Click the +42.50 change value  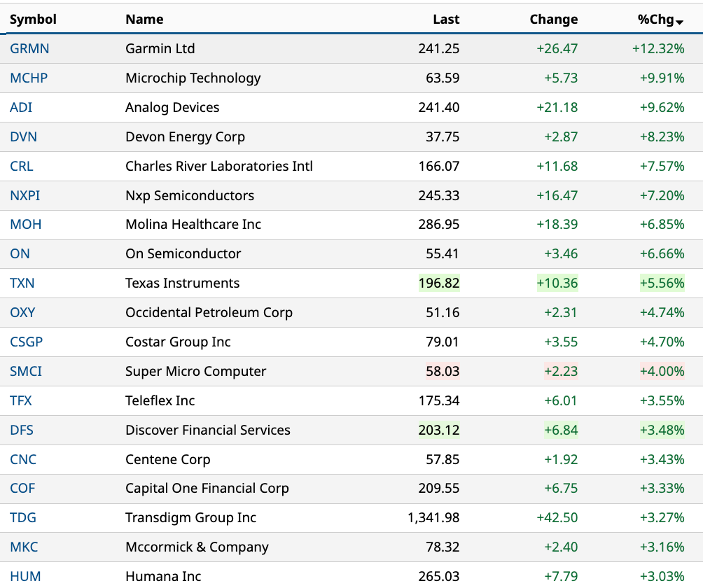pos(557,517)
